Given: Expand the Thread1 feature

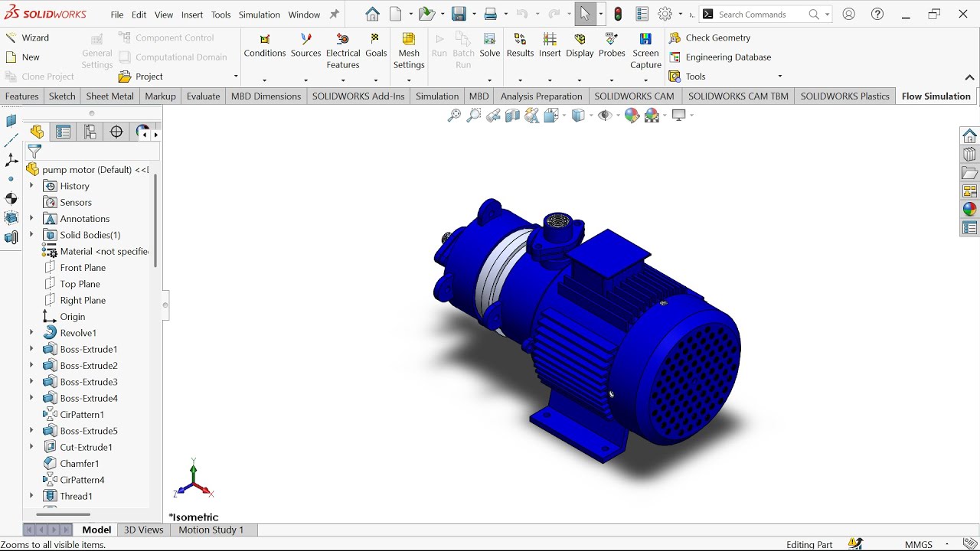Looking at the screenshot, I should [x=31, y=496].
